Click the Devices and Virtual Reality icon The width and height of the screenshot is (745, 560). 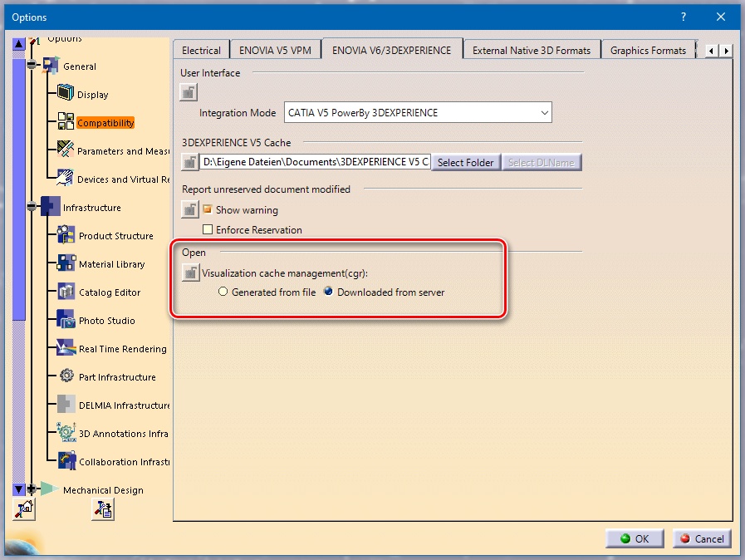point(65,177)
